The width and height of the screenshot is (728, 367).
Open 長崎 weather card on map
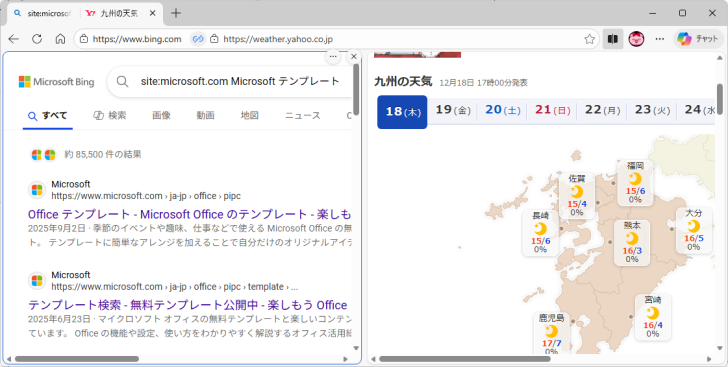[540, 232]
